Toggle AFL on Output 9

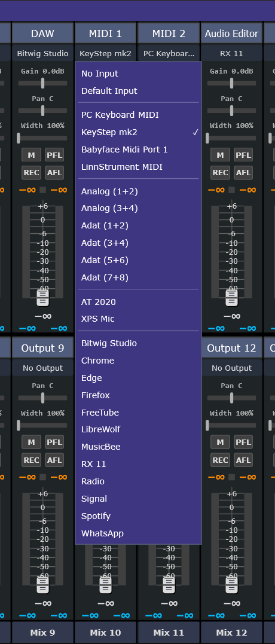[x=54, y=460]
